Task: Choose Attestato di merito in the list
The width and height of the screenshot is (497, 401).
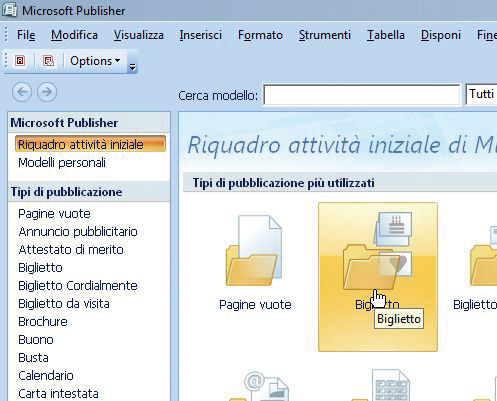Action: (71, 250)
